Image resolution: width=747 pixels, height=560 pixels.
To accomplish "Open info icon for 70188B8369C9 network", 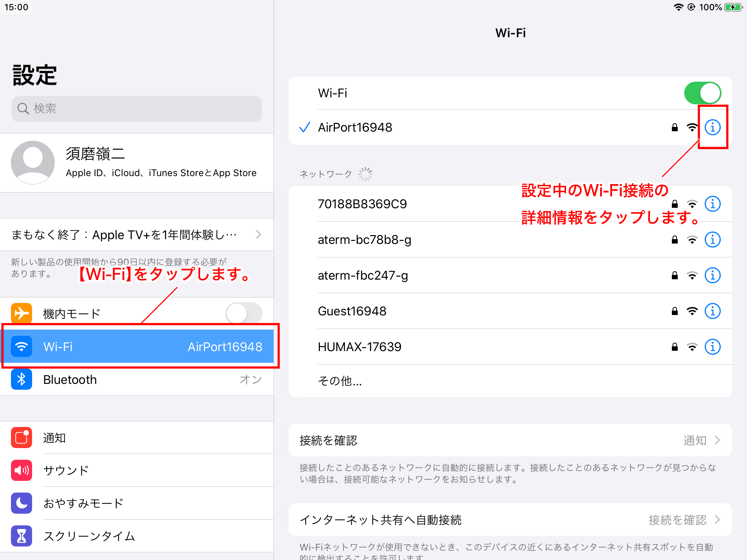I will [712, 204].
